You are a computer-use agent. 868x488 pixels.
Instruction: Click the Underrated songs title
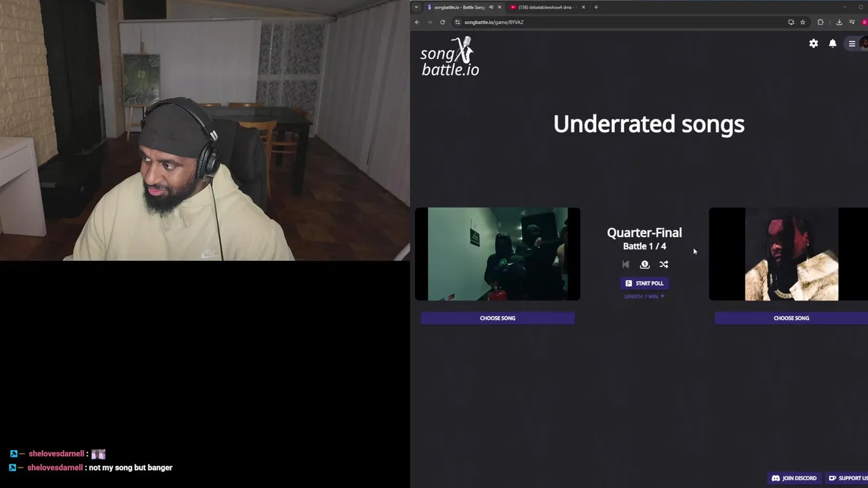649,124
